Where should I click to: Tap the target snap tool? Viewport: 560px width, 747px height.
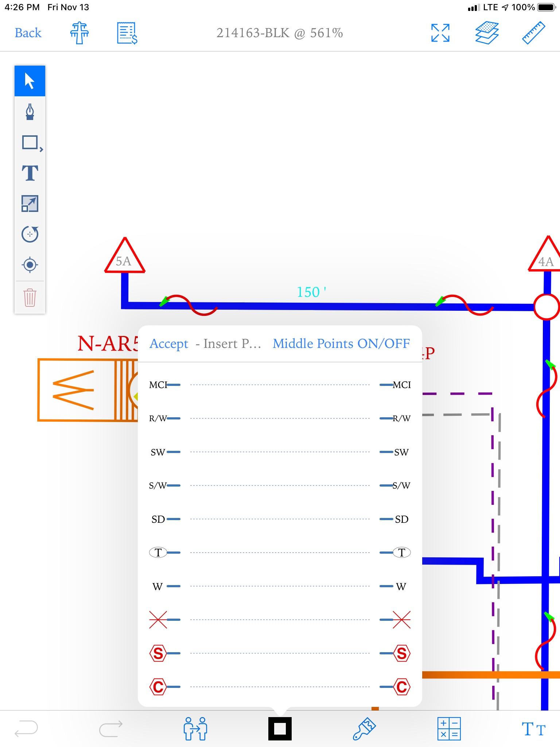(30, 265)
